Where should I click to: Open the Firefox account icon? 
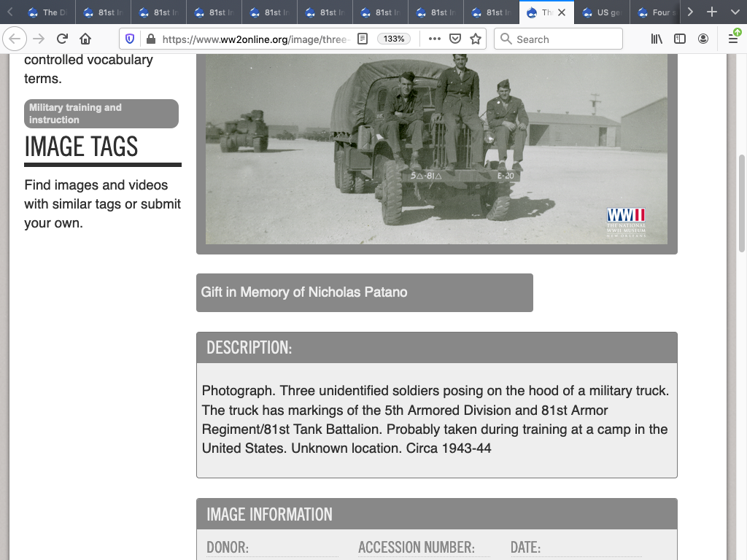703,39
